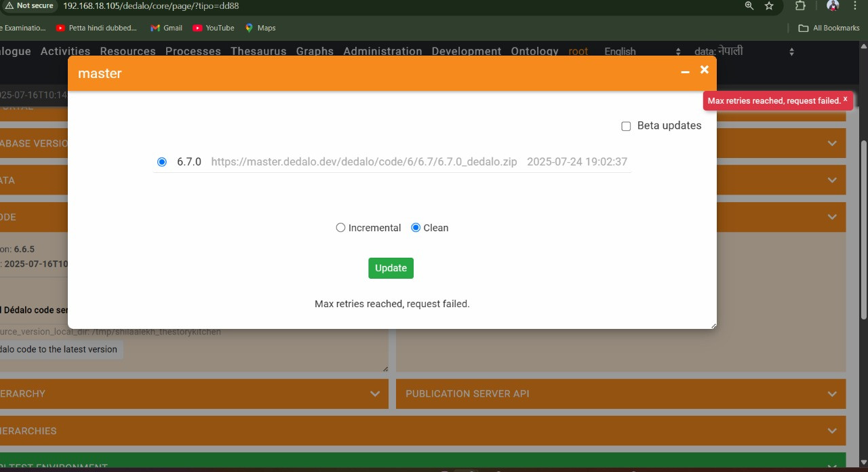Select the Incremental update option

pos(340,228)
